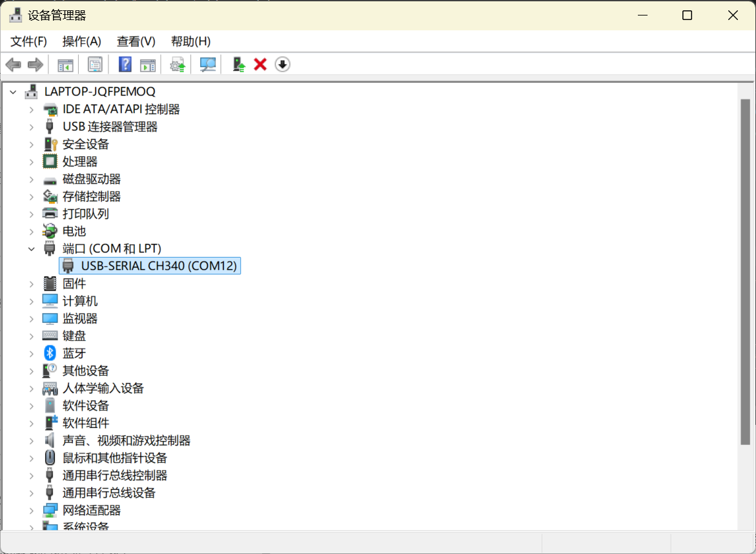Viewport: 756px width, 554px height.
Task: Click the battery category icon
Action: click(x=50, y=231)
